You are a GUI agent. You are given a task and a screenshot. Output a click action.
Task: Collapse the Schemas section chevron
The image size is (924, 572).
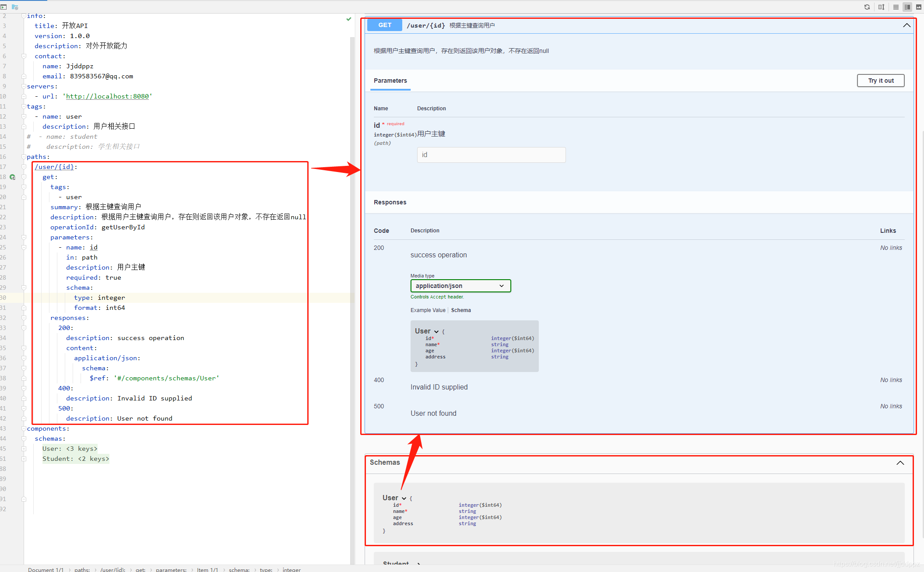point(900,463)
